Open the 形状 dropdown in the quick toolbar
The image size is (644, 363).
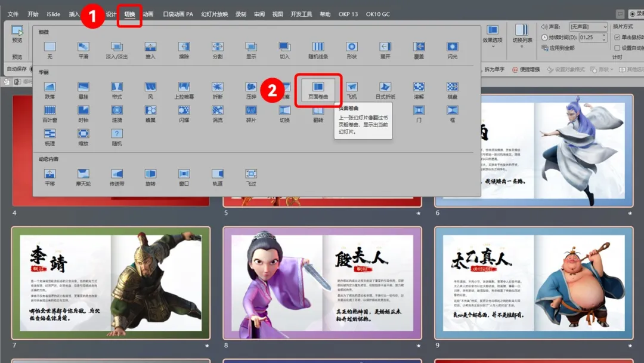[602, 69]
